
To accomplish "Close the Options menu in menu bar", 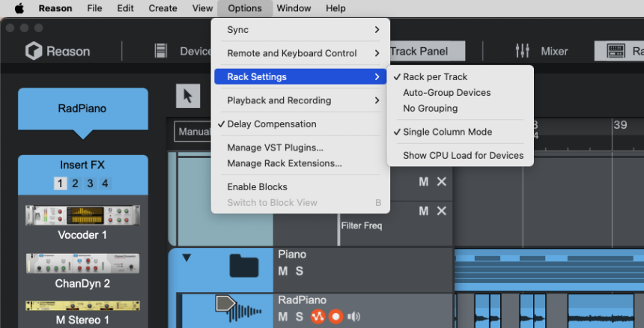I will (x=245, y=8).
